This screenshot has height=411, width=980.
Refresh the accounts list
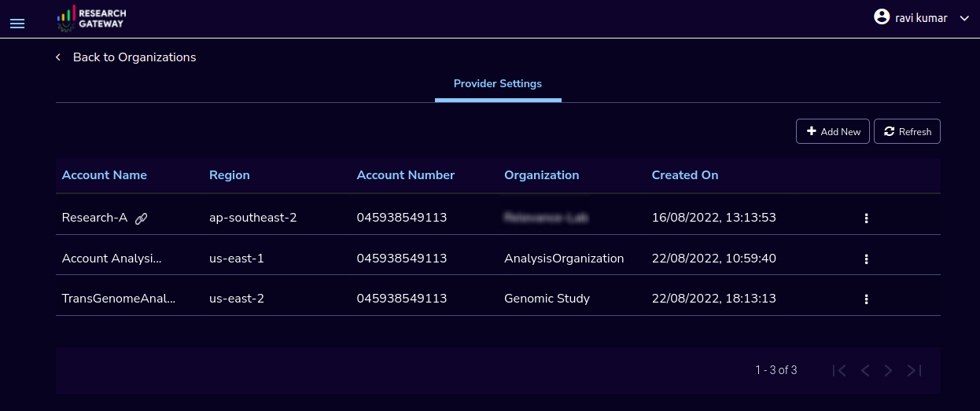coord(907,131)
